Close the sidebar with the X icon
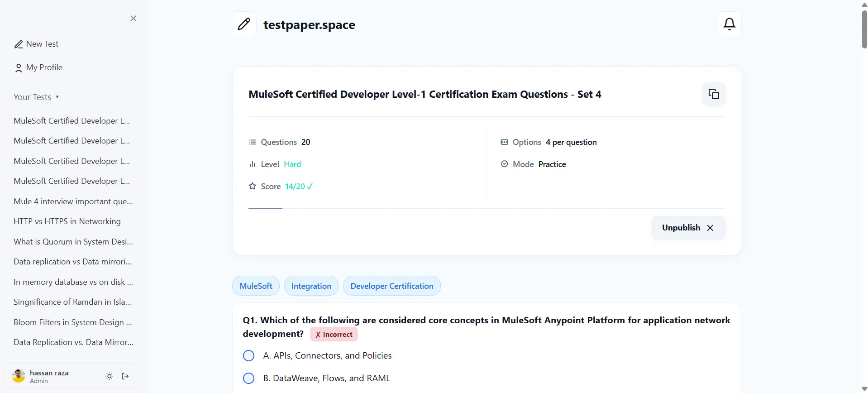This screenshot has height=393, width=868. pos(133,19)
